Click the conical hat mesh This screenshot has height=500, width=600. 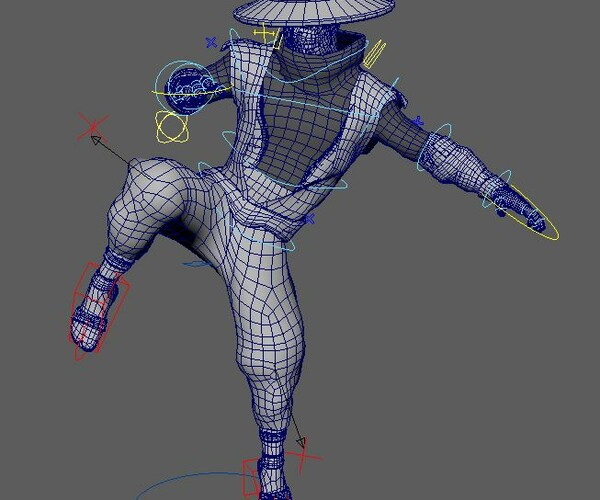314,11
